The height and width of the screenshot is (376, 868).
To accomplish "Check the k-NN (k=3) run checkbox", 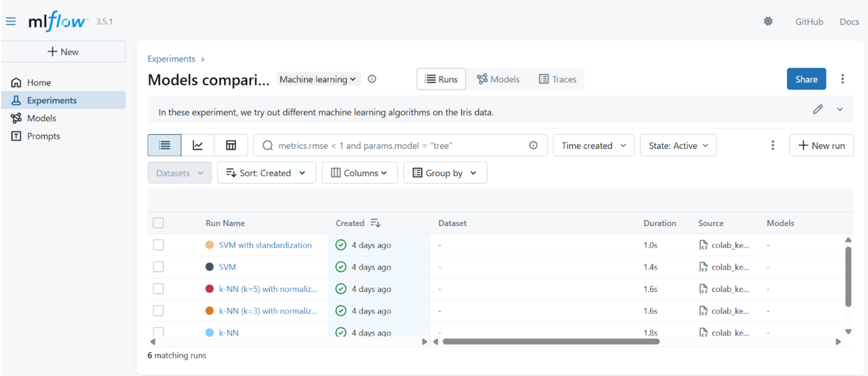I will click(x=158, y=311).
